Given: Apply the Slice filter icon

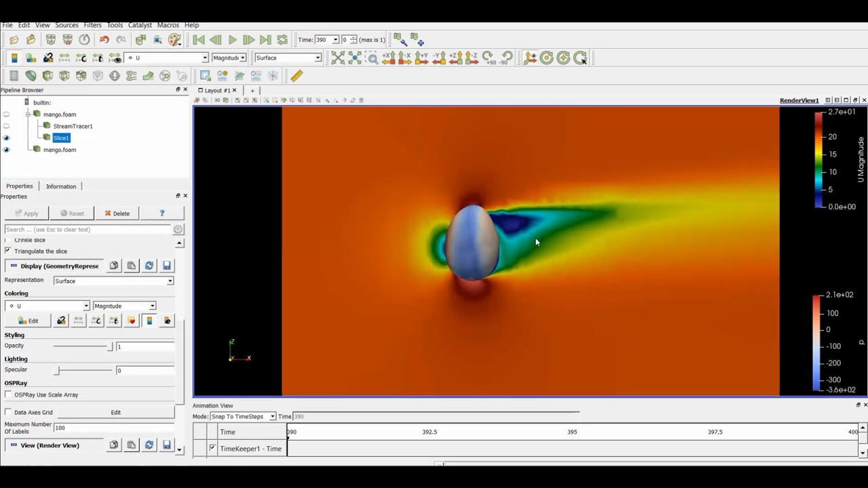Looking at the screenshot, I should click(x=64, y=76).
